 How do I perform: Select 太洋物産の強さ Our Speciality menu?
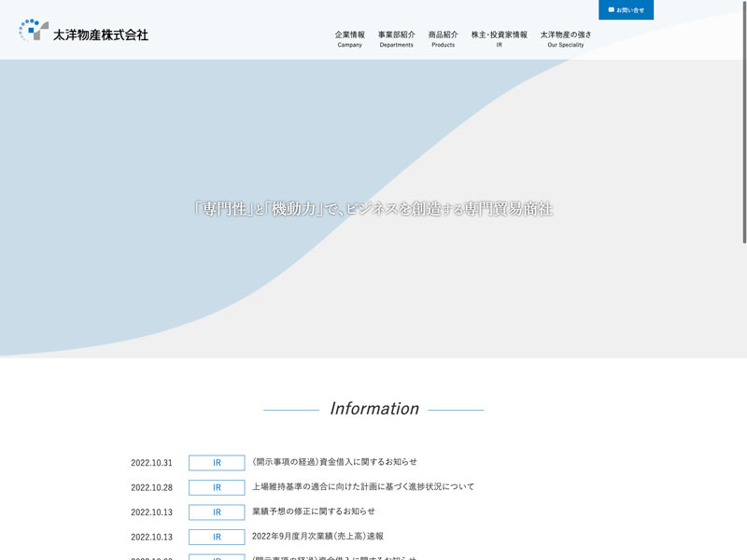coord(565,38)
